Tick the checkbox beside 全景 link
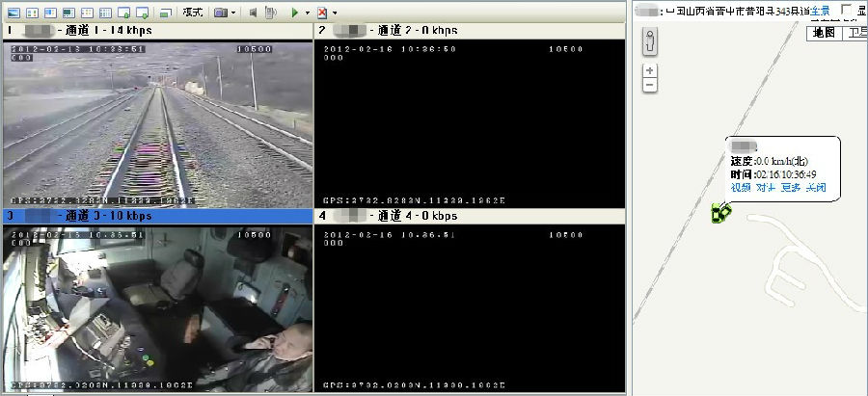This screenshot has height=396, width=868. [847, 10]
